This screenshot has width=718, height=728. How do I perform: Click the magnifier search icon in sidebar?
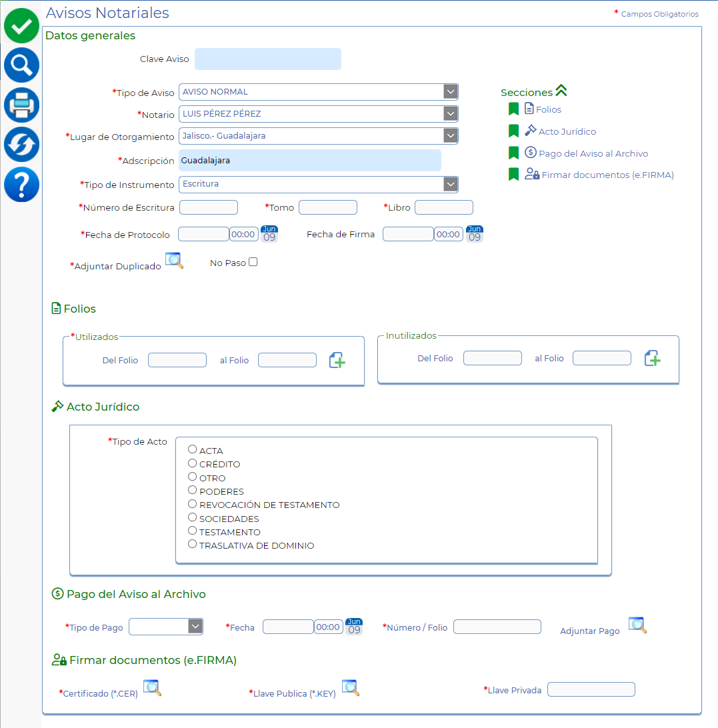pos(21,65)
